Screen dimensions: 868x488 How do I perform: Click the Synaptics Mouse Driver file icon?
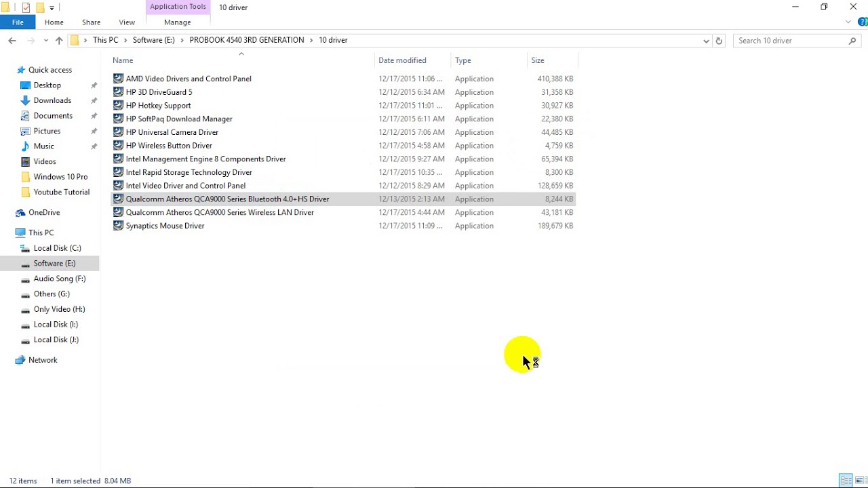tap(119, 226)
